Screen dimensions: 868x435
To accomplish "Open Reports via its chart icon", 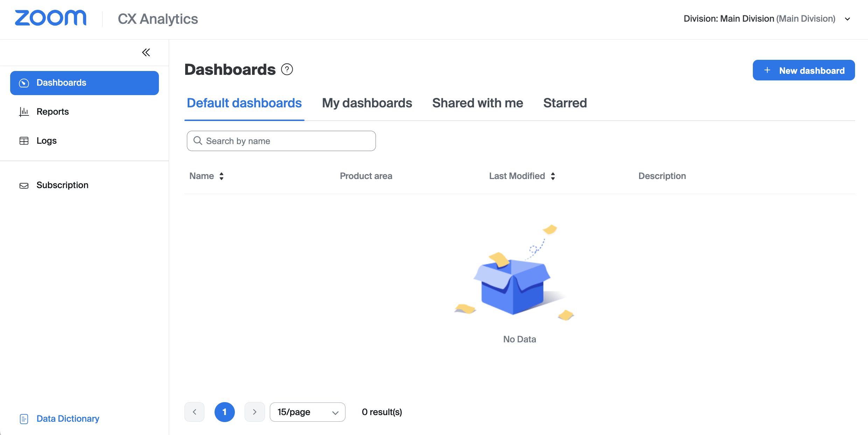I will click(23, 112).
